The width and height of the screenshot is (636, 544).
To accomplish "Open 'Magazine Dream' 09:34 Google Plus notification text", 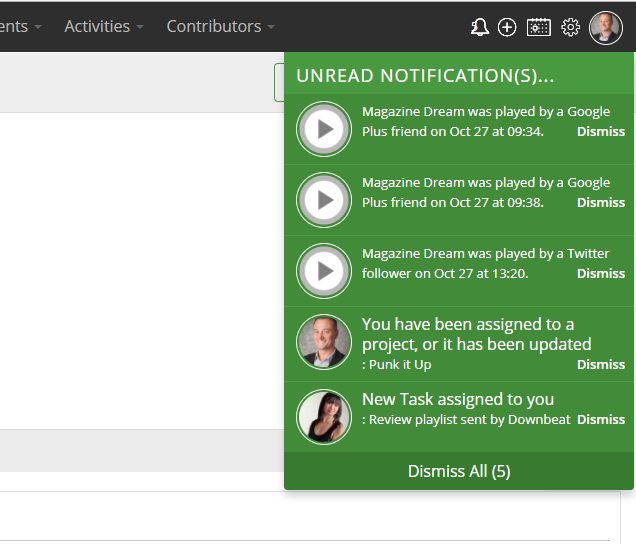I will (486, 121).
